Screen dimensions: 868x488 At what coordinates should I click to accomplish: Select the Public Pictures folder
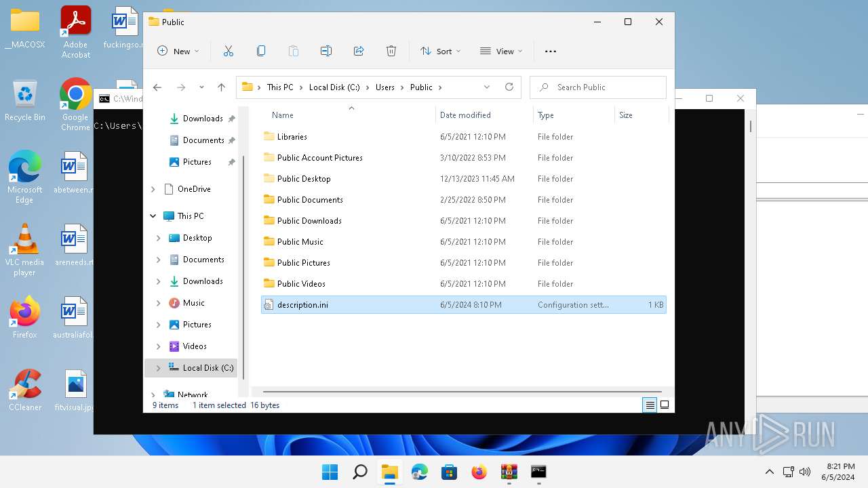pyautogui.click(x=464, y=263)
